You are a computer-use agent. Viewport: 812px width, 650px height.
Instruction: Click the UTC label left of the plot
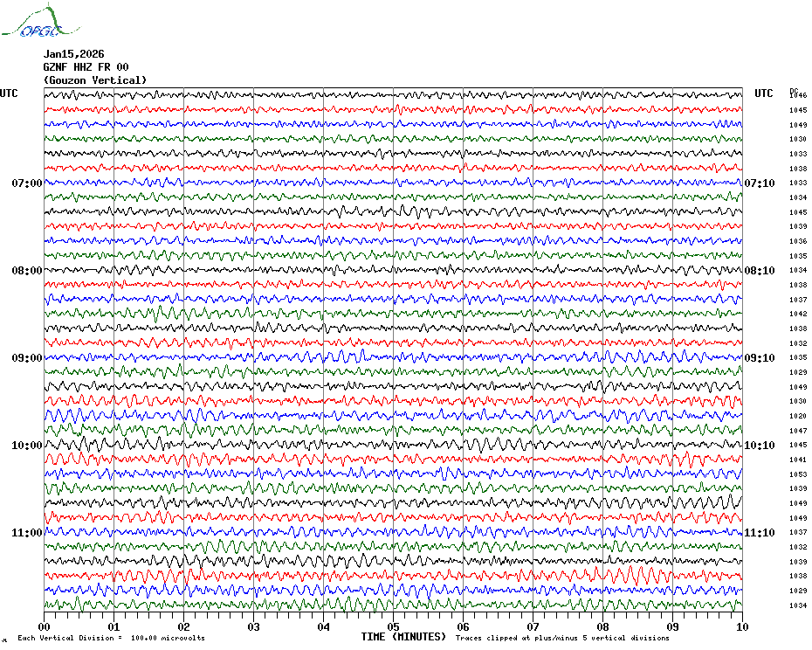[9, 93]
